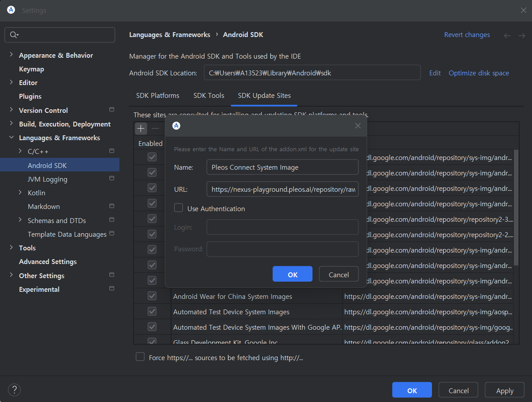Click the back navigation arrow icon
This screenshot has width=532, height=402.
pos(507,35)
